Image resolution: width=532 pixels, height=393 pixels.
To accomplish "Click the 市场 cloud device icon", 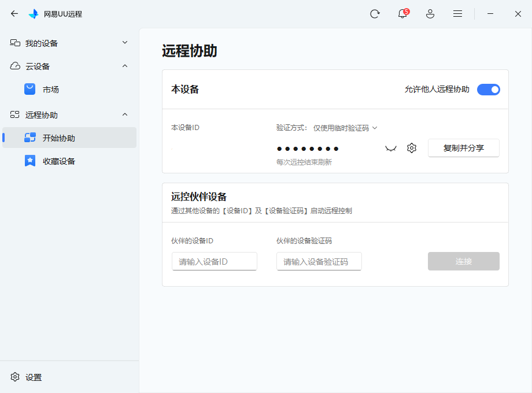I will coord(29,89).
